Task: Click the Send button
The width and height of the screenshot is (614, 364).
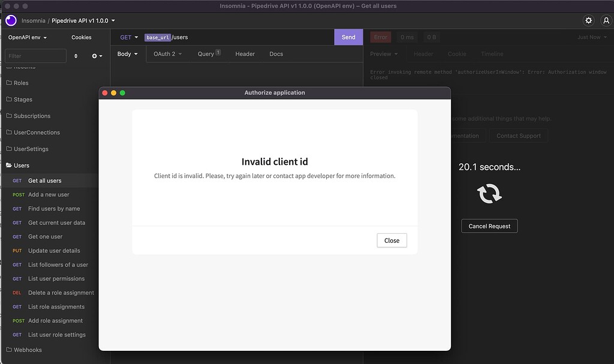Action: pyautogui.click(x=348, y=37)
